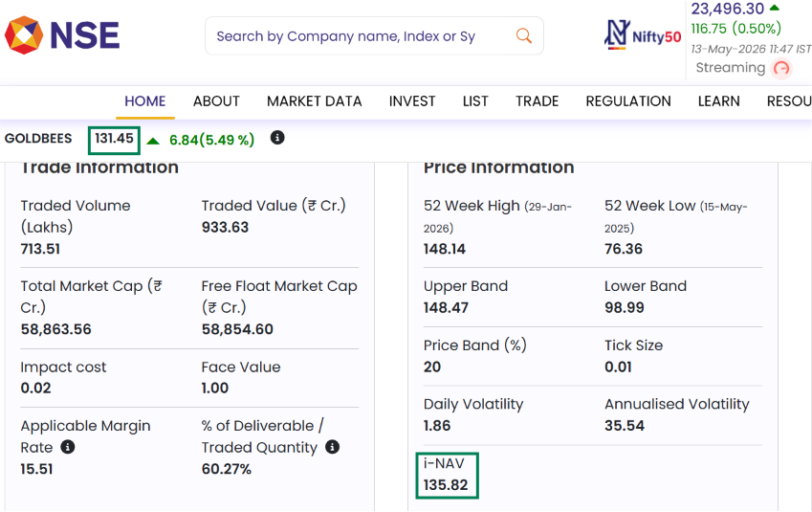Click the Face Value 1.00
The image size is (812, 512).
coord(215,389)
